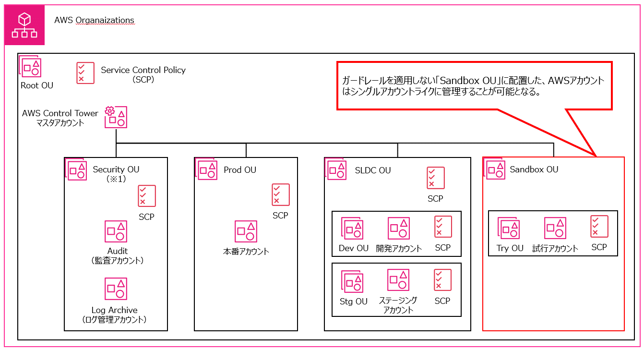Select the SLDC OU label
The width and height of the screenshot is (644, 350).
coord(373,170)
